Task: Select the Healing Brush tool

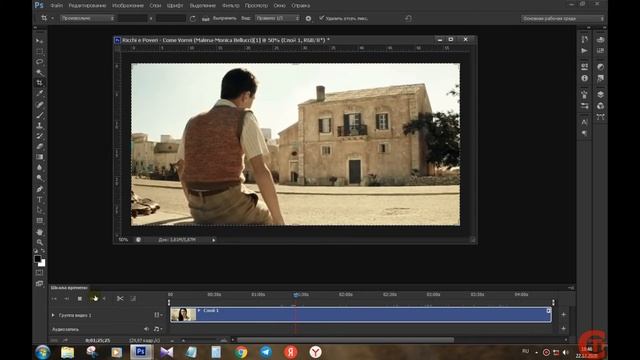Action: 40,104
